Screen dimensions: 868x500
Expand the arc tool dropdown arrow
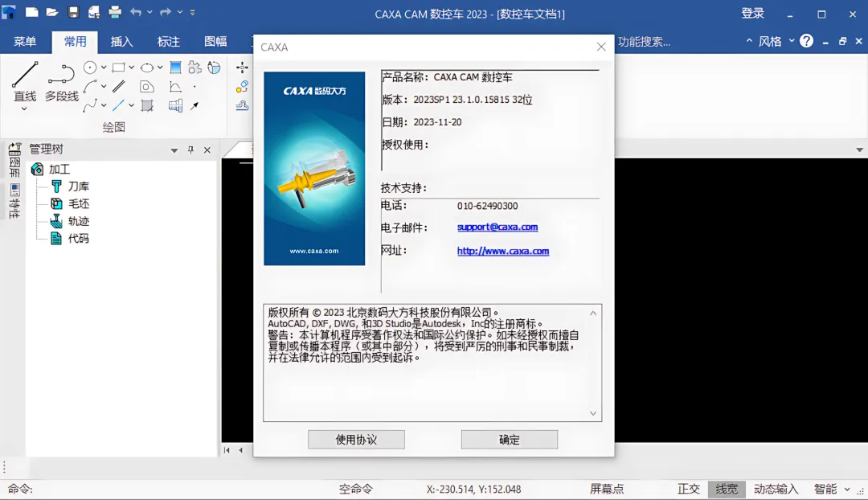(x=104, y=87)
